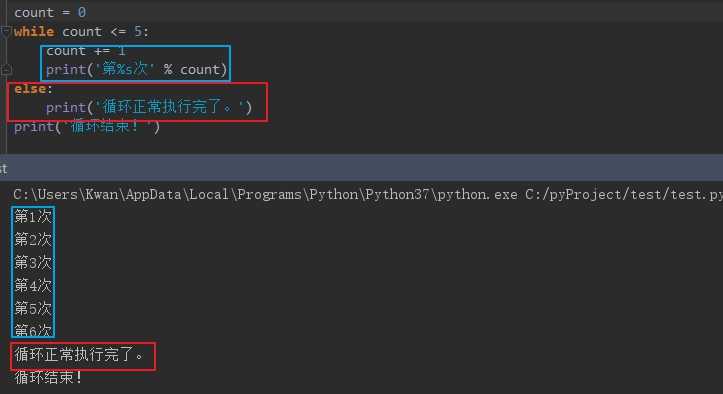
Task: Click '循环正常执行完了。' in console output
Action: click(79, 354)
